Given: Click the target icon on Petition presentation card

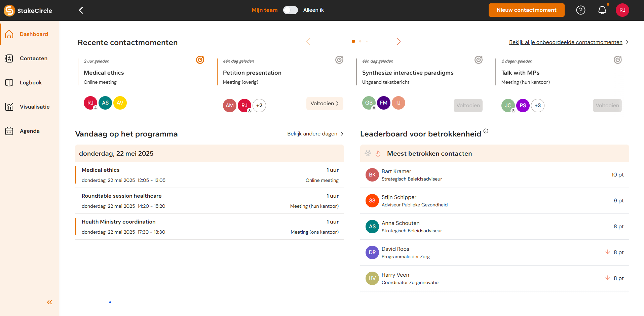Looking at the screenshot, I should pyautogui.click(x=339, y=60).
